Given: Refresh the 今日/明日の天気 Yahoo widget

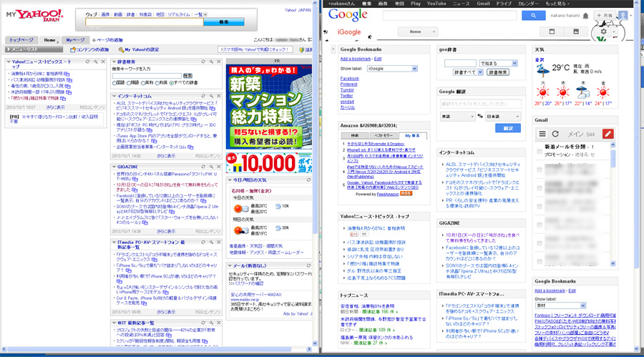Looking at the screenshot, I should (308, 180).
